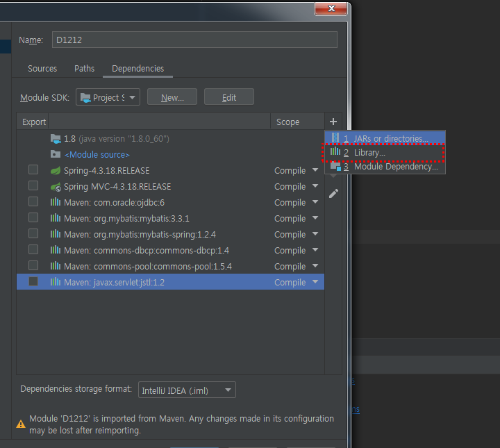Image resolution: width=500 pixels, height=448 pixels.
Task: Expand scope arrow for mybatis-spring:1.2.4
Action: tap(315, 234)
